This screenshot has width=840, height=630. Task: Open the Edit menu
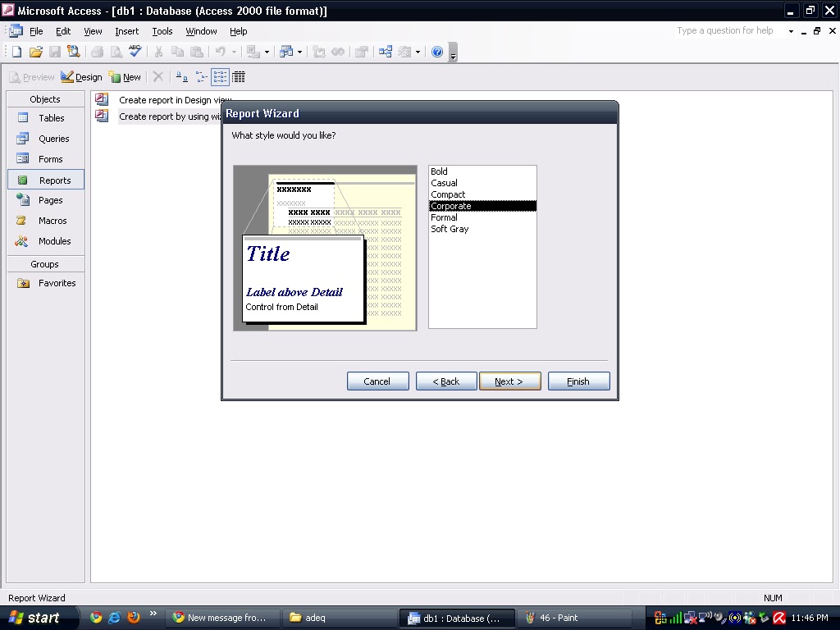pyautogui.click(x=63, y=31)
